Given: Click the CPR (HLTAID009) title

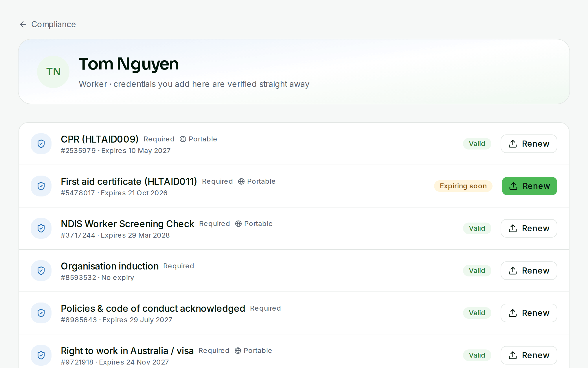Looking at the screenshot, I should pos(100,139).
